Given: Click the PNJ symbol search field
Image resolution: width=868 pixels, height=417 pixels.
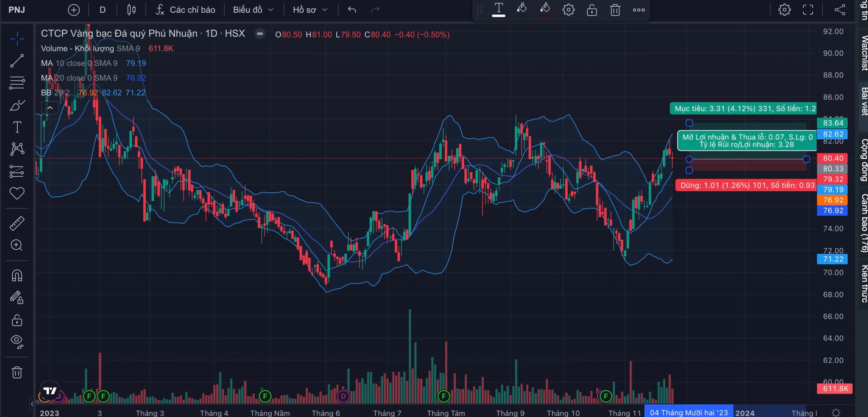Looking at the screenshot, I should (x=17, y=10).
